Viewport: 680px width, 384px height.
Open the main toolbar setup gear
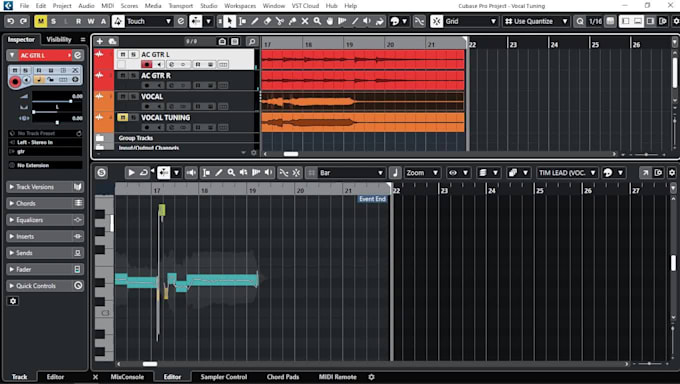[x=676, y=21]
